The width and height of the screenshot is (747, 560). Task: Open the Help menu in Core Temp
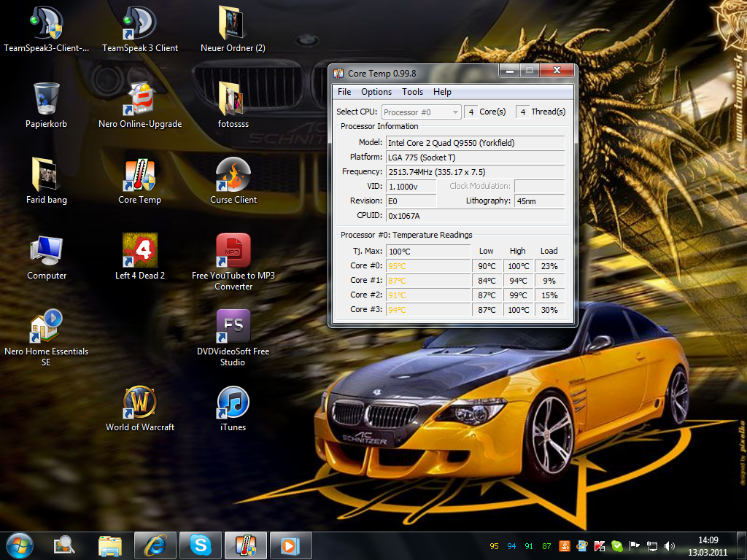click(442, 92)
